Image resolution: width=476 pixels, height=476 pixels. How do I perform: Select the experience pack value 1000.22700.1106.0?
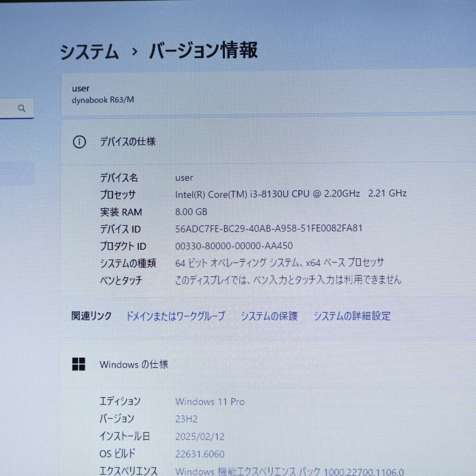(290, 471)
